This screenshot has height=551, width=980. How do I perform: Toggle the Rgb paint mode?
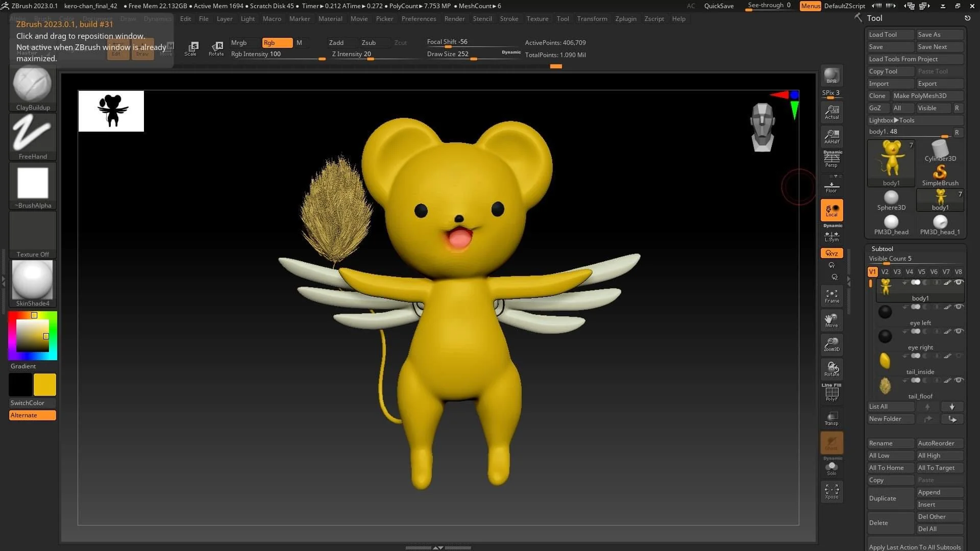point(277,43)
